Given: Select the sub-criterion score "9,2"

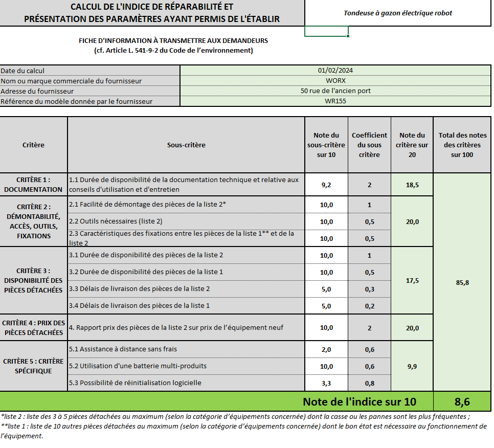Looking at the screenshot, I should pos(326,185).
